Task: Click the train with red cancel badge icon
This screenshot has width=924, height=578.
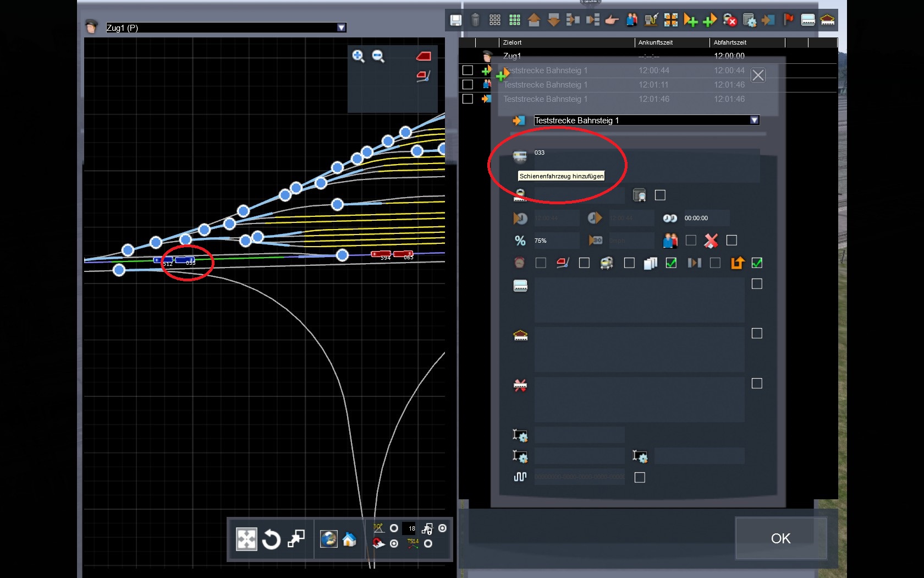Action: pos(730,20)
